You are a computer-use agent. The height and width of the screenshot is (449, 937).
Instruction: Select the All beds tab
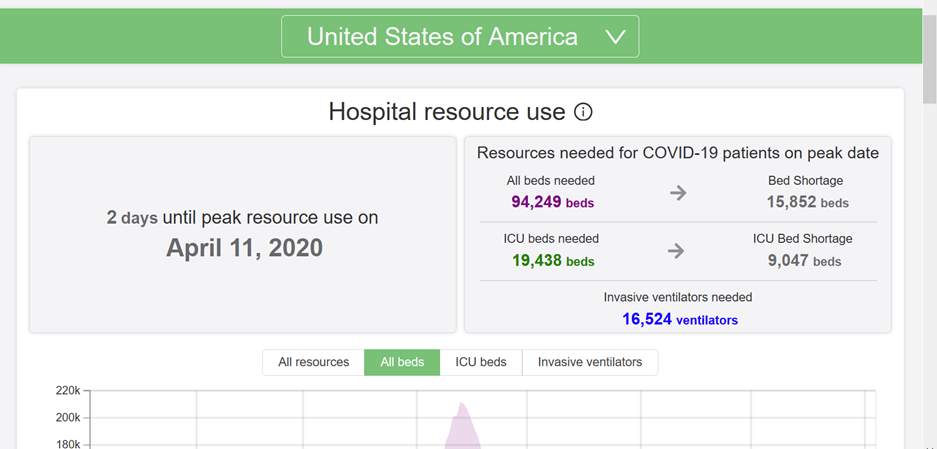point(402,362)
